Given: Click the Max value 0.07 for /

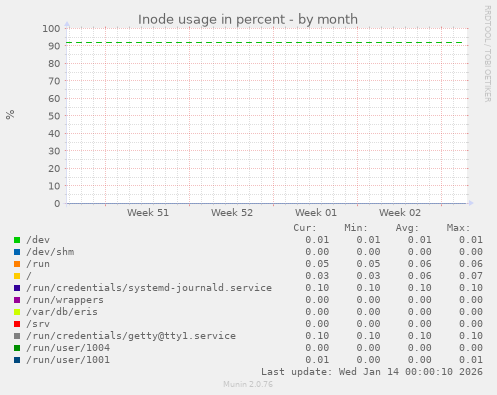Looking at the screenshot, I should point(471,276).
